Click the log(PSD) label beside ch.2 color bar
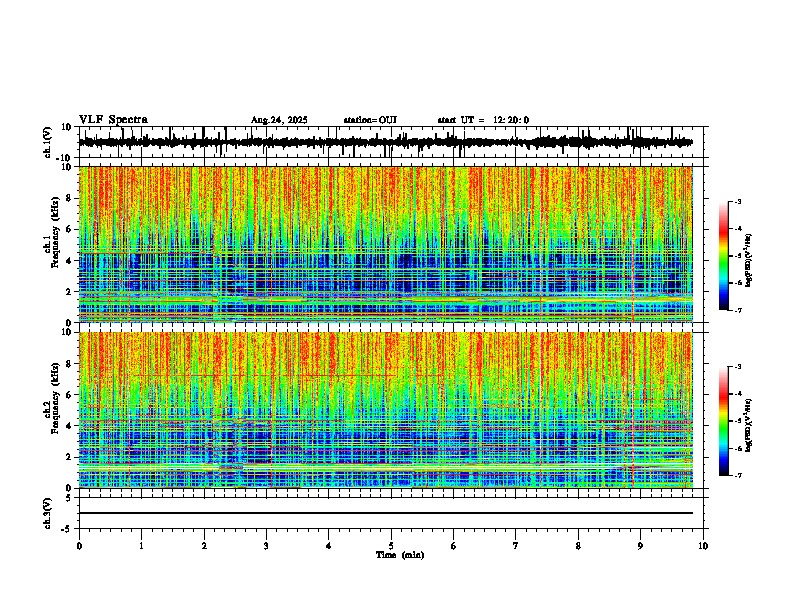 tap(749, 425)
